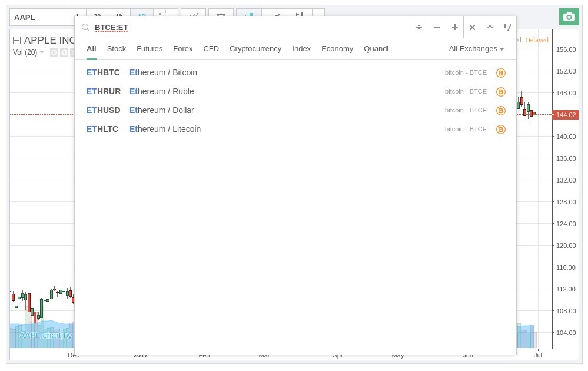Switch to the Economy tab
Image resolution: width=588 pixels, height=371 pixels.
click(x=337, y=49)
